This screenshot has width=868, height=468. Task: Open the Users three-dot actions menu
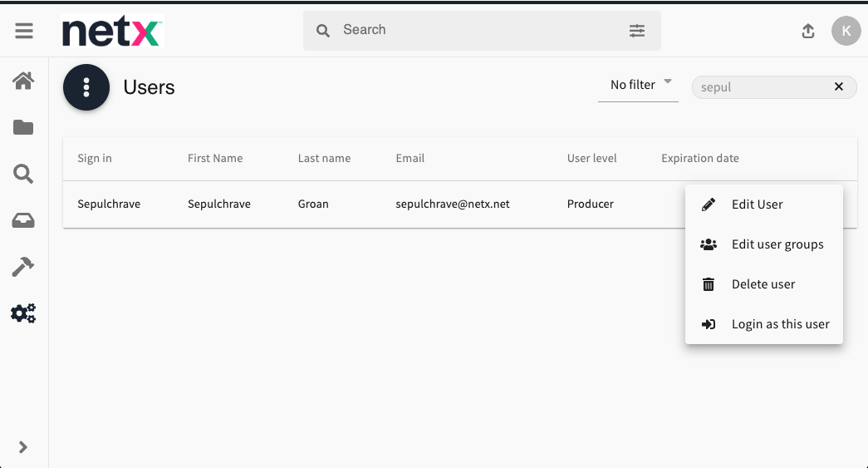tap(86, 87)
